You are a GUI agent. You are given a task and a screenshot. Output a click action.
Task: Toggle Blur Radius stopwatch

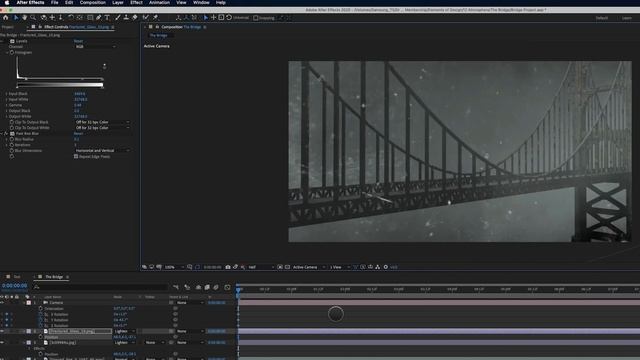(x=12, y=139)
